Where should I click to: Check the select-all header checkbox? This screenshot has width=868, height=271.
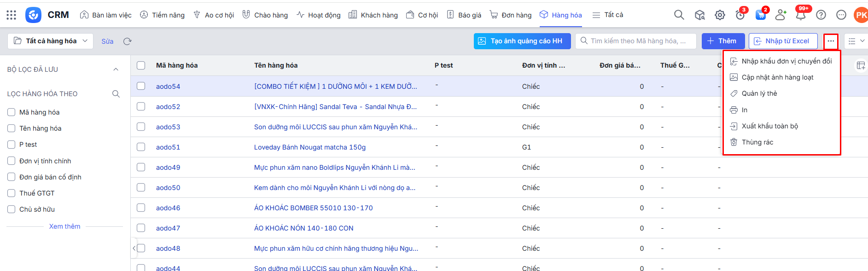point(141,65)
